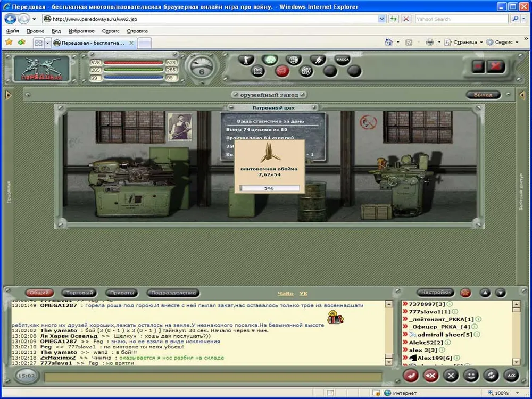The height and width of the screenshot is (399, 532).
Task: Enable the Подразделение chat channel
Action: [173, 293]
